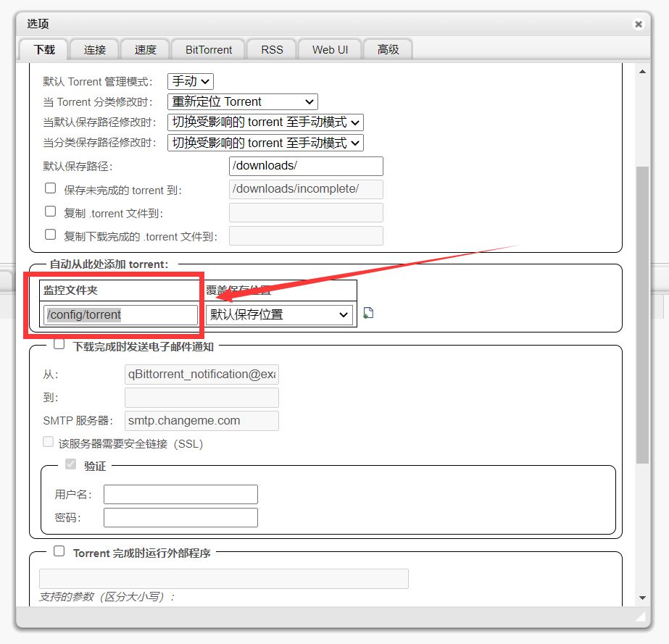Click the 从 sender email field
669x644 pixels.
coord(201,374)
